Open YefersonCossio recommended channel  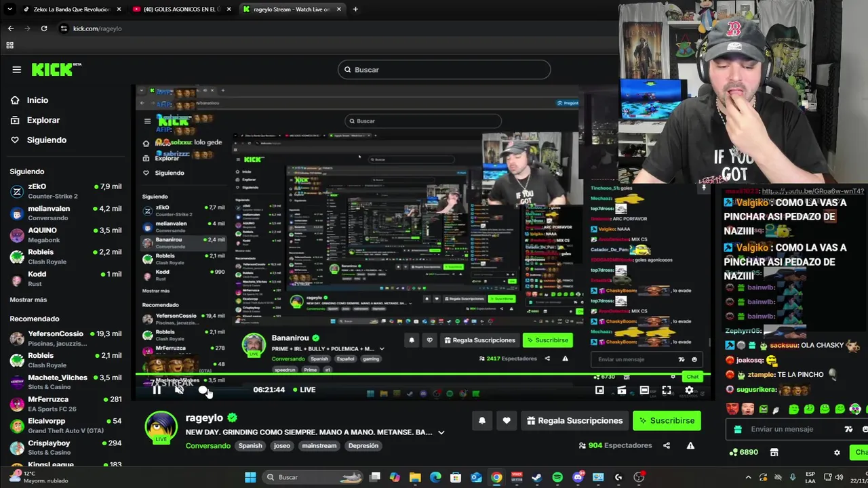pos(65,338)
